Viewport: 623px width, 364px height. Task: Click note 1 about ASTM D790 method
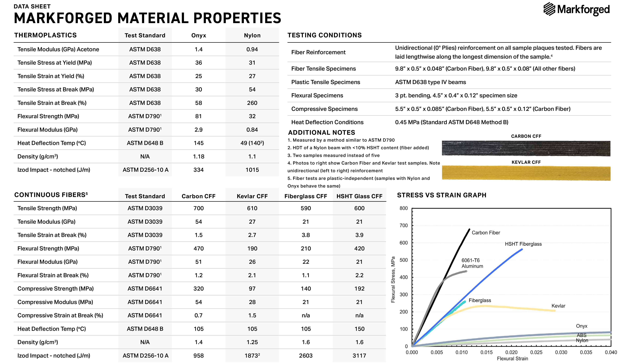[x=341, y=140]
